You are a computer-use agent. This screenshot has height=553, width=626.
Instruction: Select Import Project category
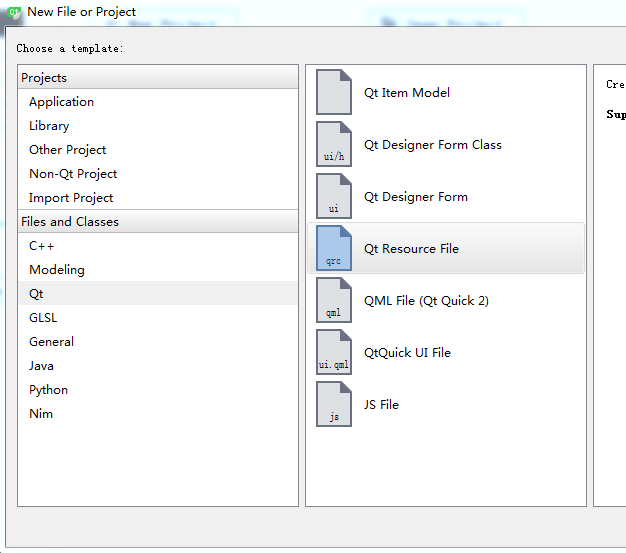pos(158,198)
